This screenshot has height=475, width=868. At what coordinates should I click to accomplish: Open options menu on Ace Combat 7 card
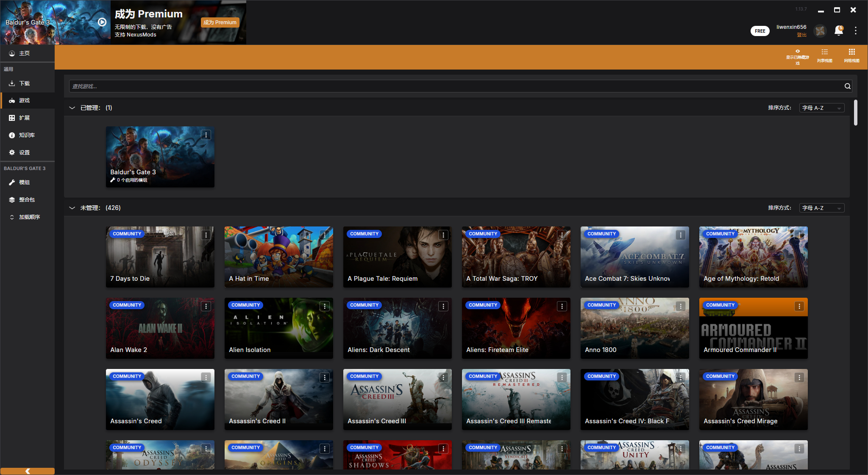(681, 235)
